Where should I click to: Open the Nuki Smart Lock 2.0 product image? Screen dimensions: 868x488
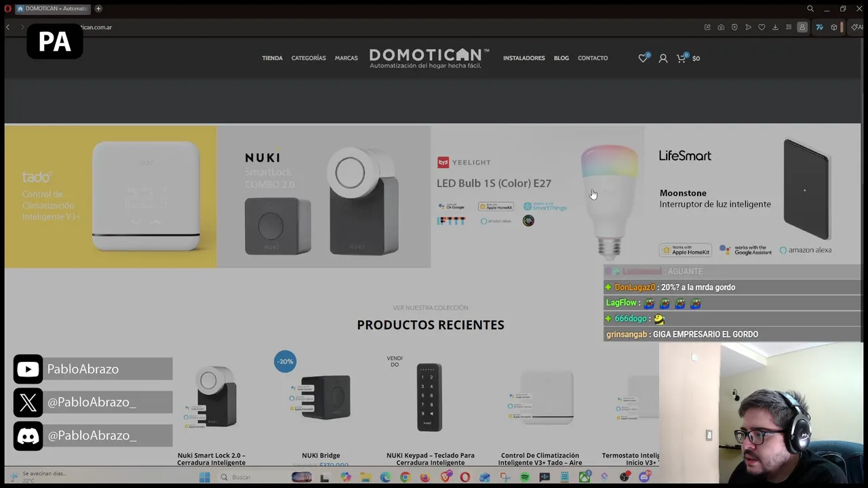tap(212, 396)
